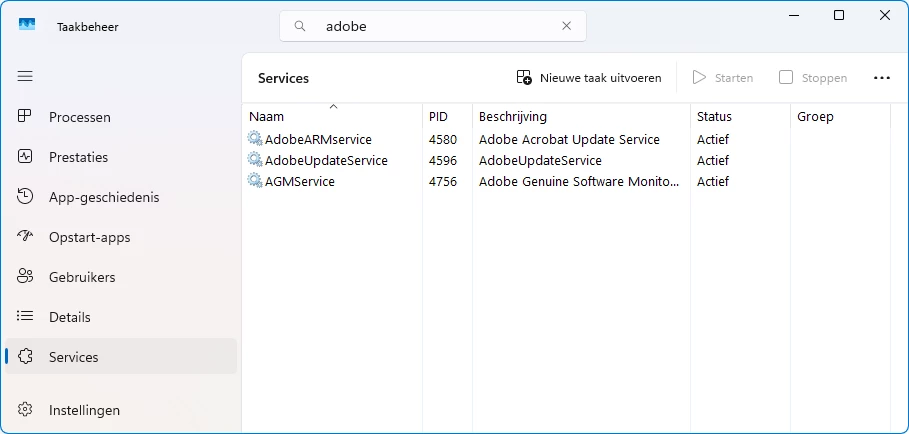Click Adobe Genuine Software Monitor description
This screenshot has height=434, width=909.
tap(579, 181)
